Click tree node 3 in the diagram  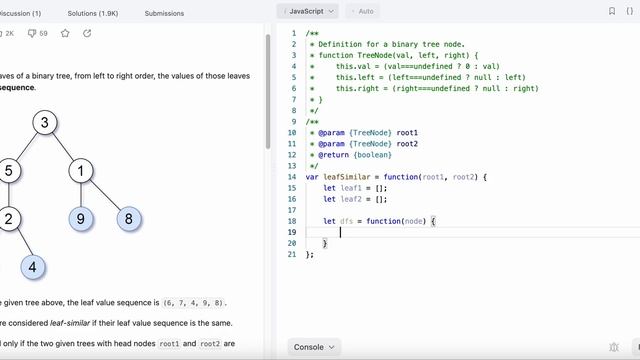pyautogui.click(x=44, y=122)
